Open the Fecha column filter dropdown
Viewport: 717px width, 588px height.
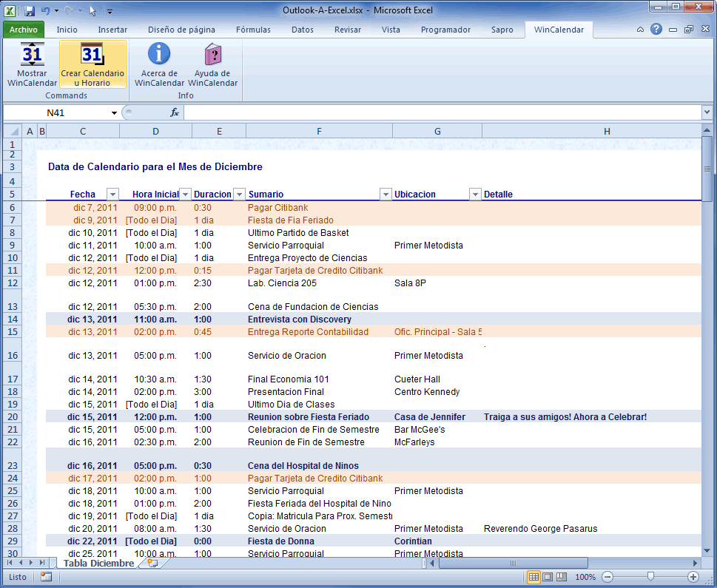pos(112,195)
